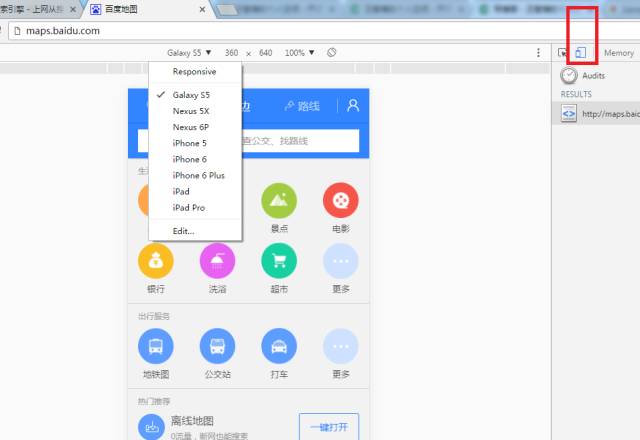Tap the 打车 taxi icon
Screen dimensions: 640x440
[279, 346]
